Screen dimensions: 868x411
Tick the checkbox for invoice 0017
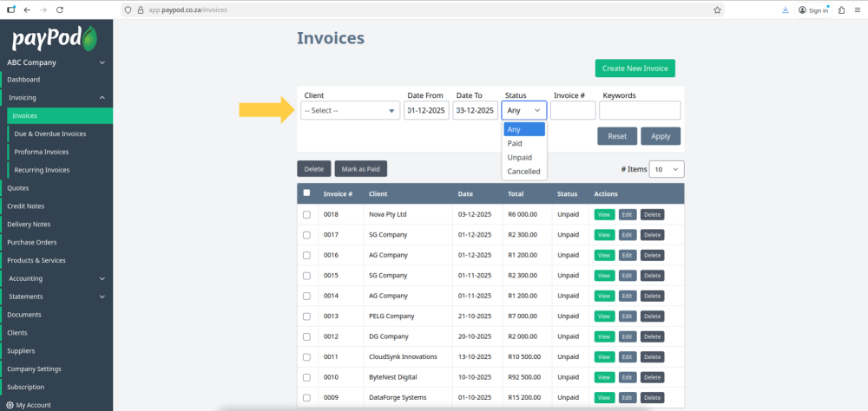306,235
